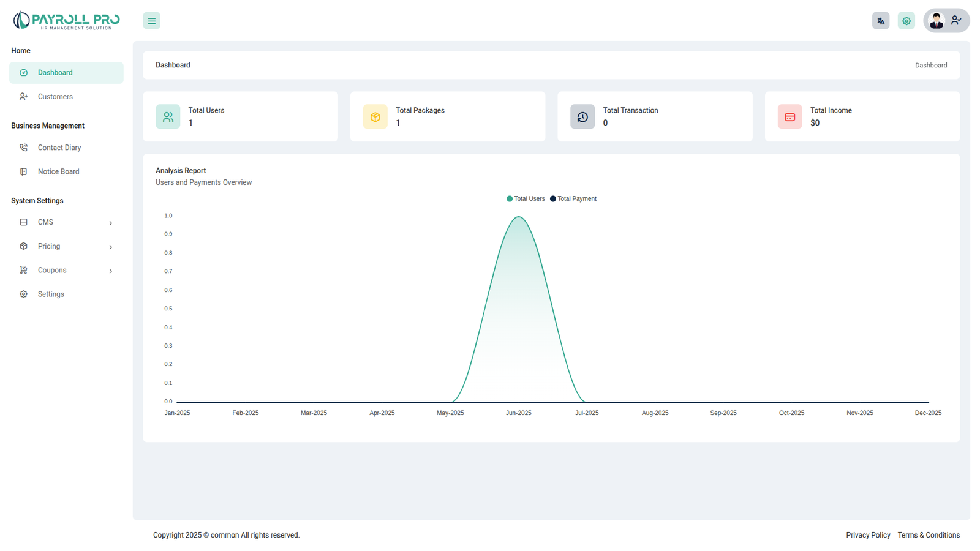Click the Payroll Pro logo

(66, 20)
